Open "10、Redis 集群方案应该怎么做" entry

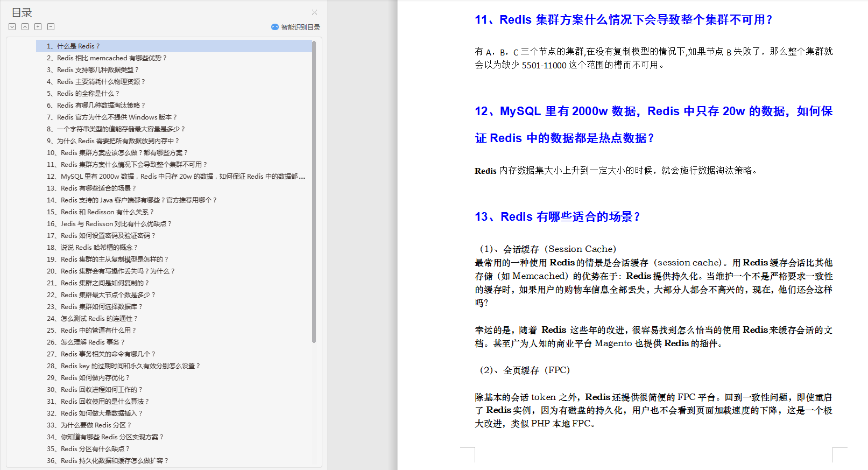pos(117,153)
